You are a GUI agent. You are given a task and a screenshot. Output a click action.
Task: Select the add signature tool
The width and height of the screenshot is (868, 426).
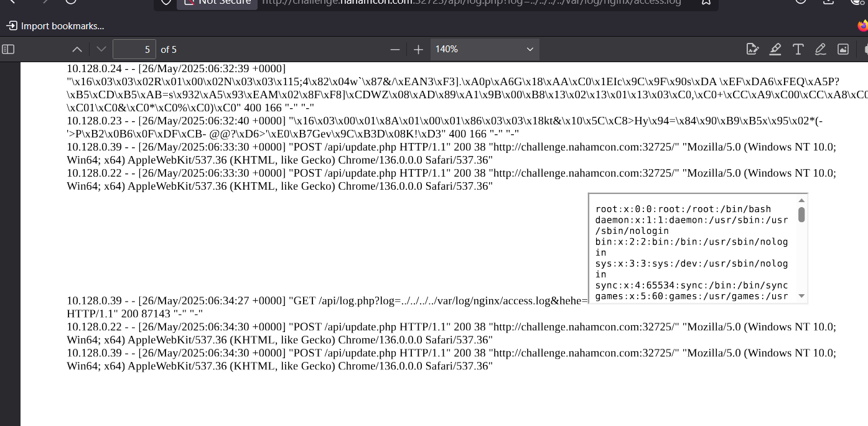pos(752,49)
